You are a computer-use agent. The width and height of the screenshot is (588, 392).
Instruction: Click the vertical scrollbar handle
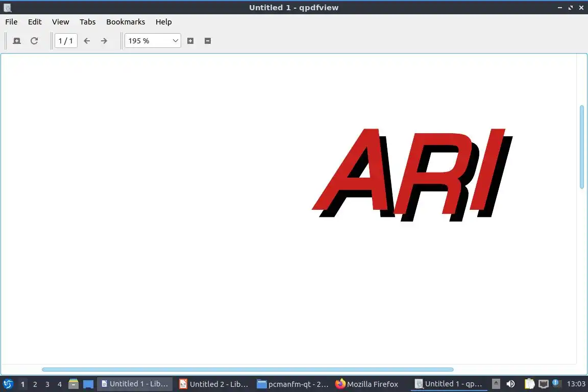(582, 147)
